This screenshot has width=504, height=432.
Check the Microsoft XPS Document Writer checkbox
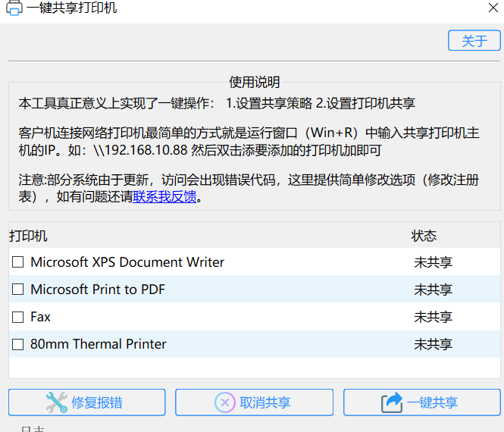pos(17,262)
